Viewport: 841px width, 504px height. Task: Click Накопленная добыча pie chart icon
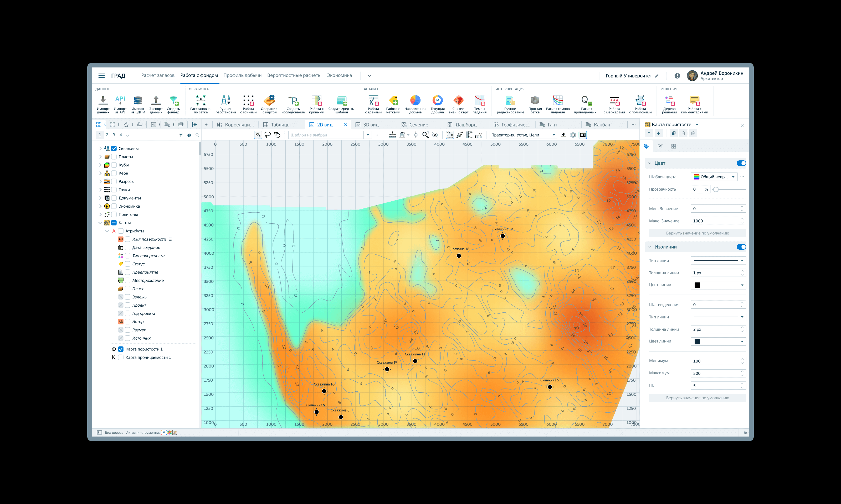click(415, 101)
